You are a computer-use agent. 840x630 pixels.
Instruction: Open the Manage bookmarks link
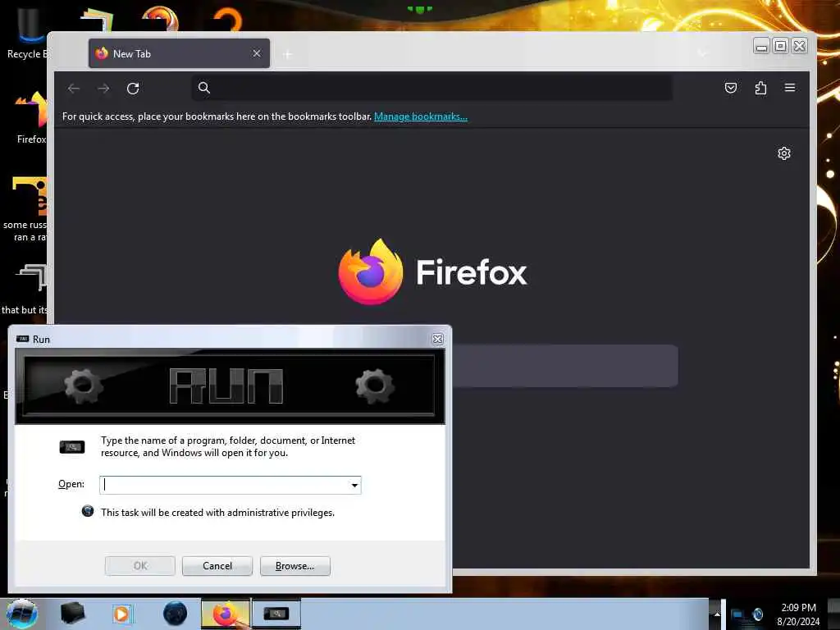(x=421, y=116)
